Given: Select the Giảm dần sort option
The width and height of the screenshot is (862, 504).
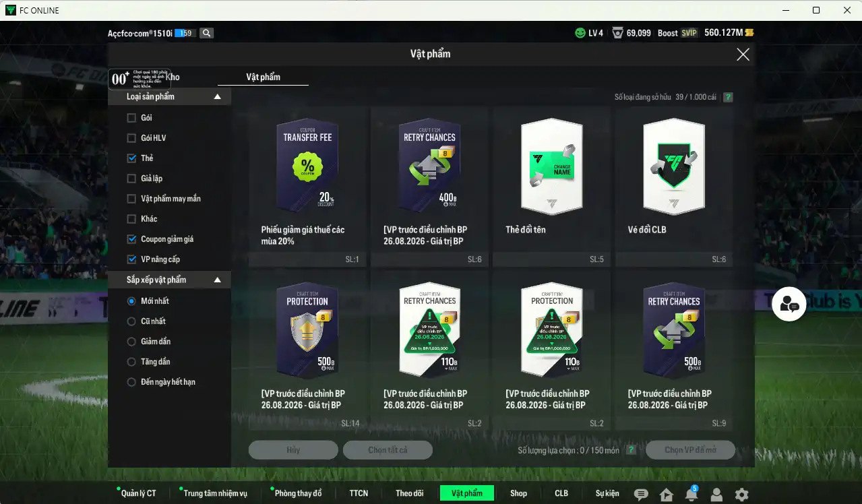Looking at the screenshot, I should point(131,342).
